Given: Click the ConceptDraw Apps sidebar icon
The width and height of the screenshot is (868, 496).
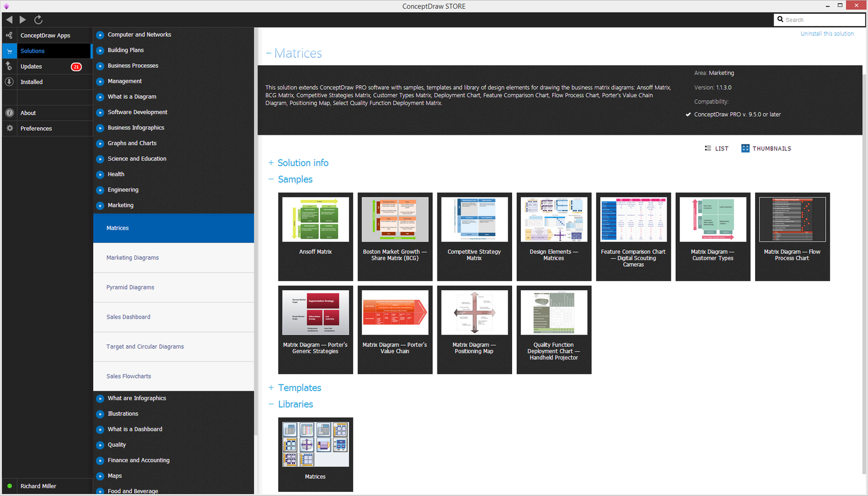Looking at the screenshot, I should pos(9,35).
